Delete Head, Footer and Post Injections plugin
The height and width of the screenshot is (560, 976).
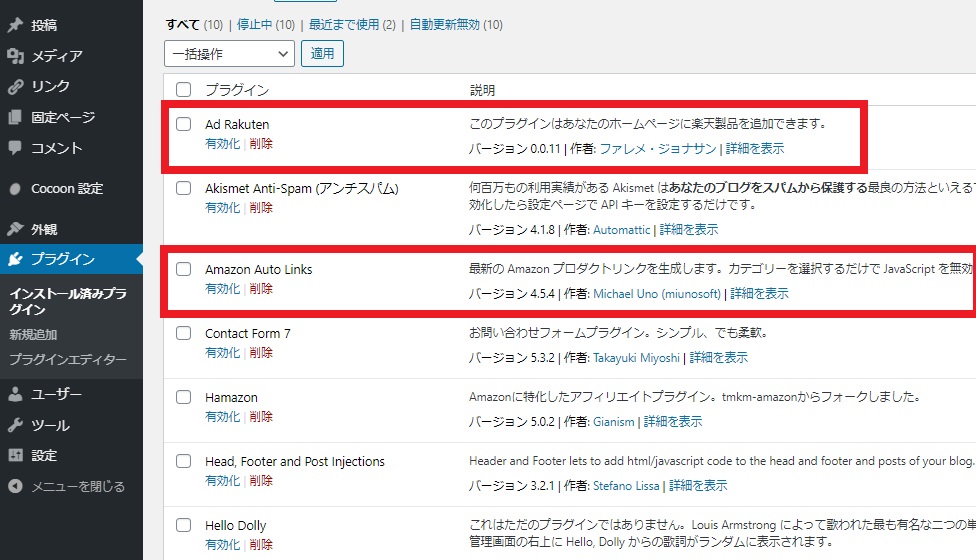pyautogui.click(x=261, y=481)
